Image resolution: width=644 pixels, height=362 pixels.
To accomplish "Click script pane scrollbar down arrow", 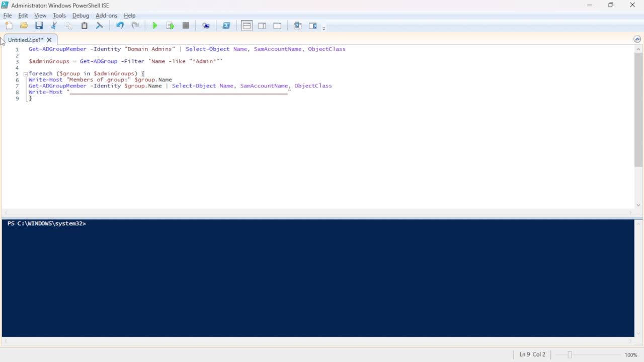I will pos(638,205).
